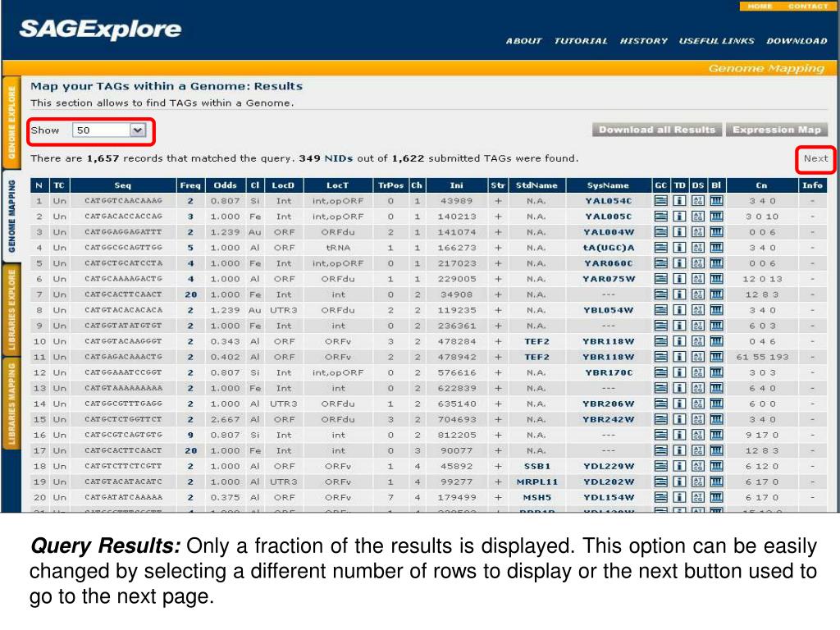The width and height of the screenshot is (840, 630).
Task: Open MSH5 standard name link
Action: pyautogui.click(x=536, y=497)
